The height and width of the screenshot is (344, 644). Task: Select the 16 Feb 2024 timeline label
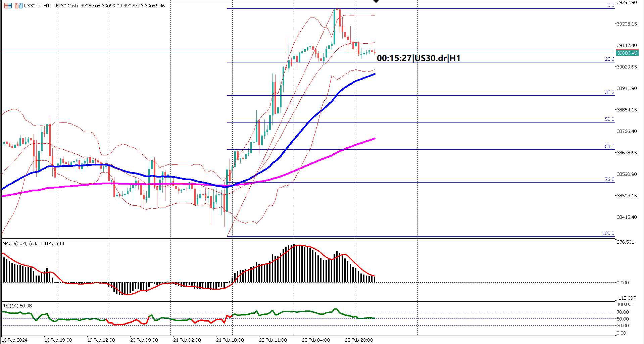(x=15, y=340)
